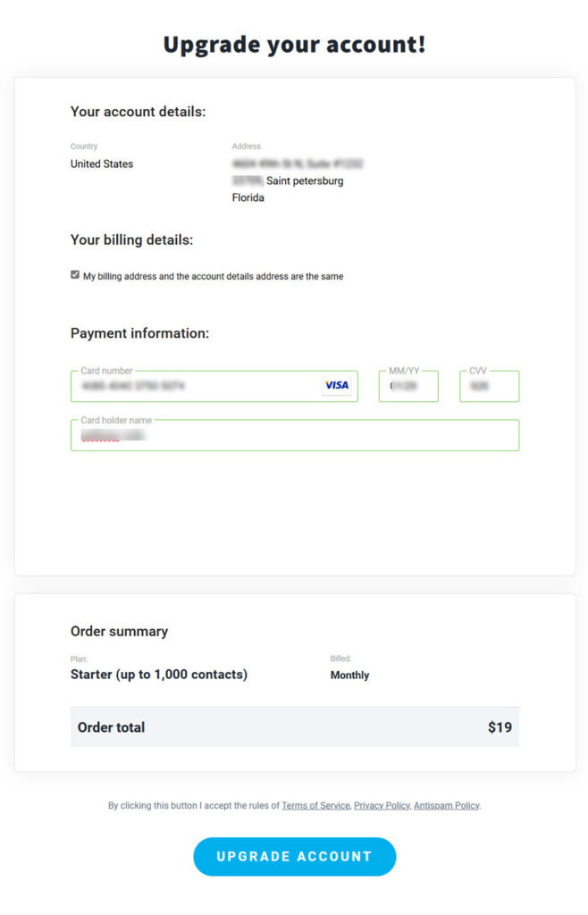The width and height of the screenshot is (588, 915).
Task: Click the Monthly billing value
Action: pyautogui.click(x=350, y=676)
